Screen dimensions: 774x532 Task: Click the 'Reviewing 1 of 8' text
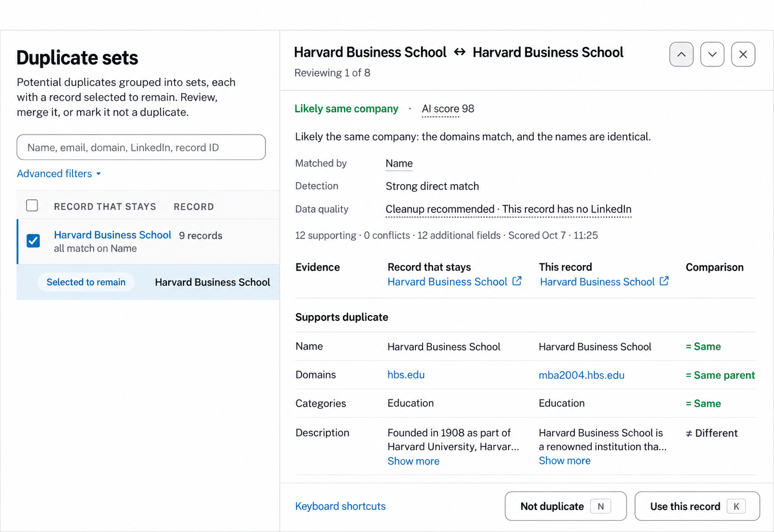(x=332, y=73)
